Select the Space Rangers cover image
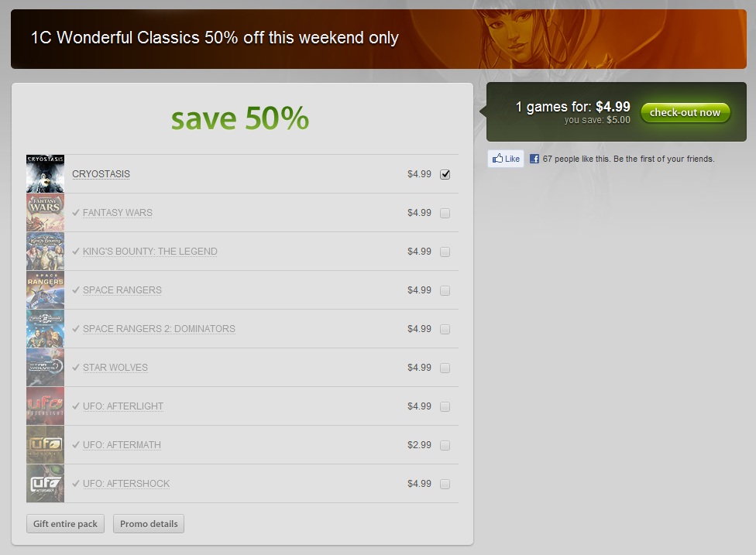The width and height of the screenshot is (756, 555). pos(46,290)
